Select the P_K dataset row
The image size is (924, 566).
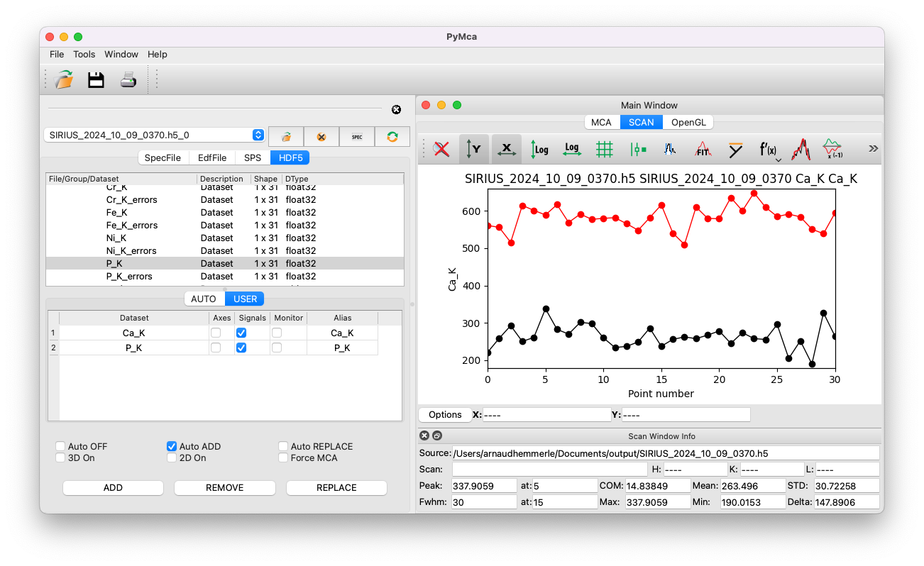tap(225, 263)
